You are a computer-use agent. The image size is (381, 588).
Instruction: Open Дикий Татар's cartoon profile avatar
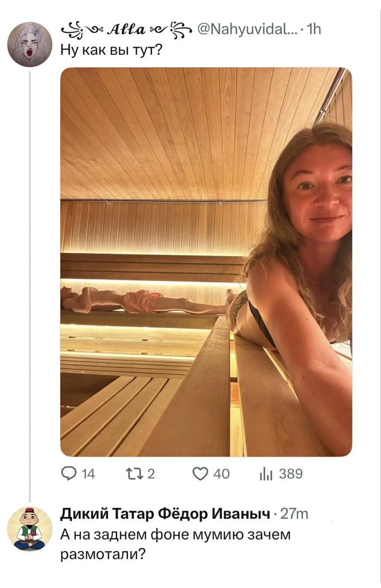[x=30, y=529]
